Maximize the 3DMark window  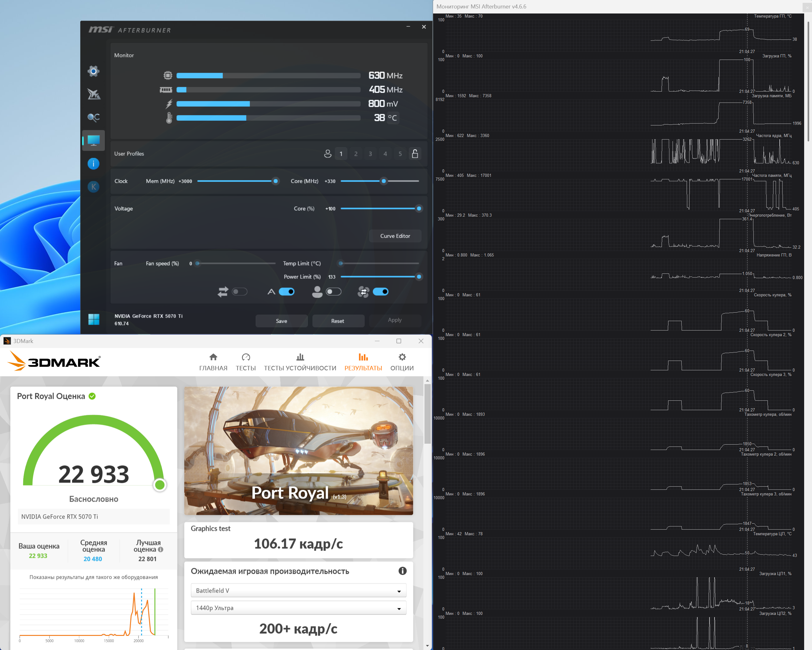click(x=399, y=341)
